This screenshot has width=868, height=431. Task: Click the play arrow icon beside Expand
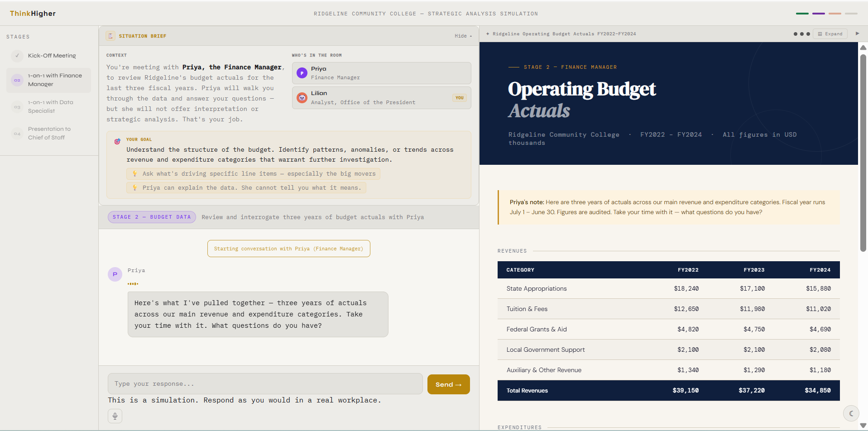[857, 34]
